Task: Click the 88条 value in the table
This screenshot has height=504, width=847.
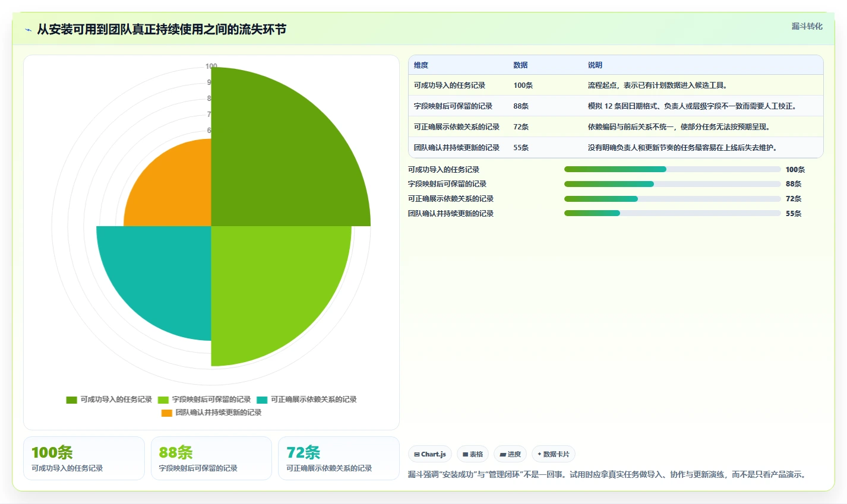Action: tap(521, 106)
